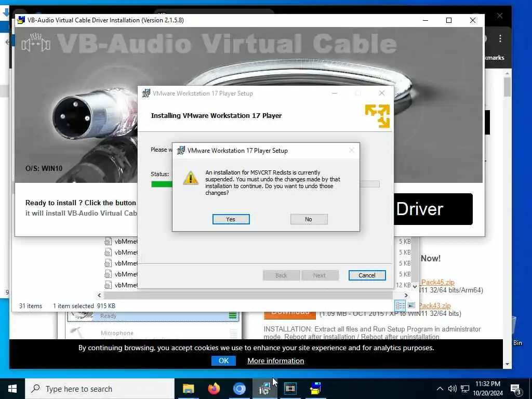Click browser page scrollbar down arrow

click(x=507, y=364)
